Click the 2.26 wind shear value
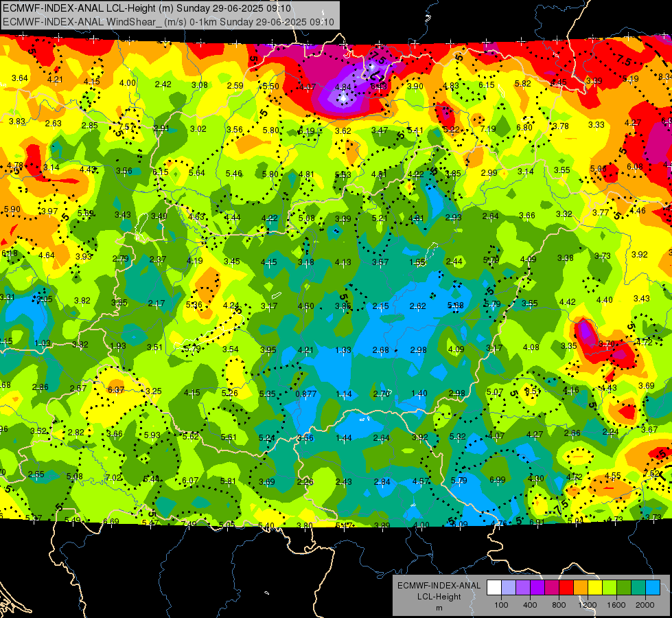The width and height of the screenshot is (672, 618). [305, 482]
